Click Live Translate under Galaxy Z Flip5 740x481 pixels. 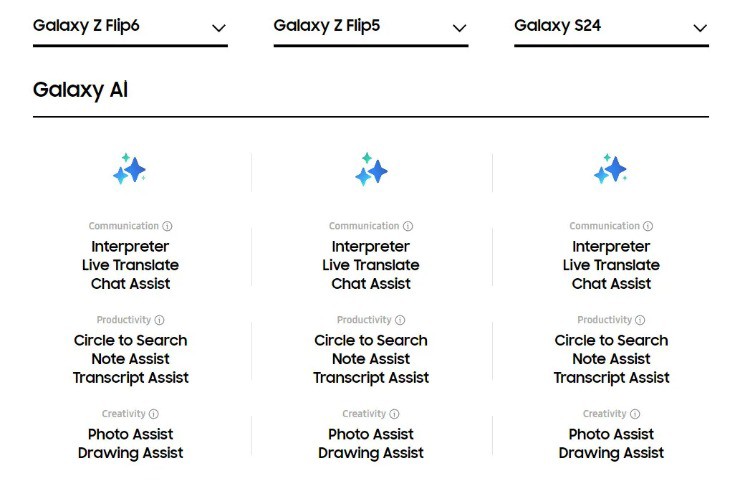tap(371, 265)
